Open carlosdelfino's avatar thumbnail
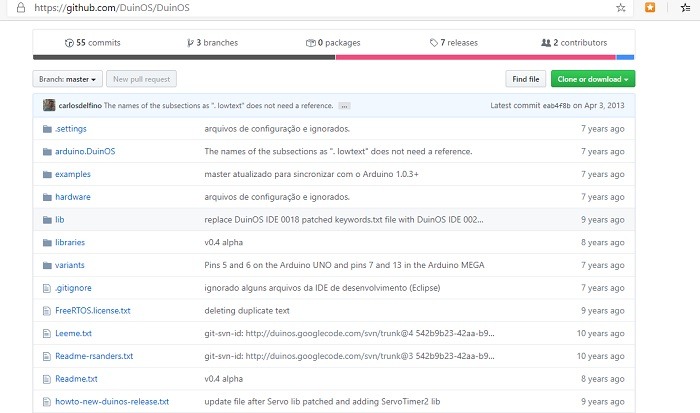Viewport: 700px width, 413px height. click(49, 105)
